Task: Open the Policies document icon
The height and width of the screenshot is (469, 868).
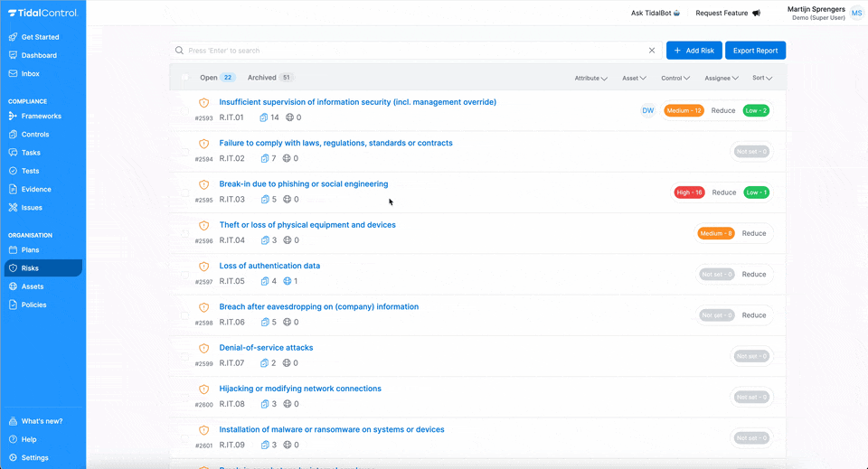Action: coord(13,305)
